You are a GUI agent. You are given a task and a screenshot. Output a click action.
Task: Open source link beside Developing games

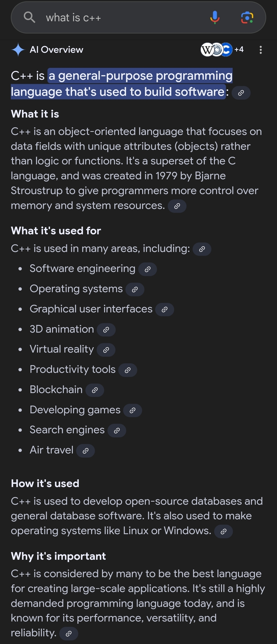133,410
